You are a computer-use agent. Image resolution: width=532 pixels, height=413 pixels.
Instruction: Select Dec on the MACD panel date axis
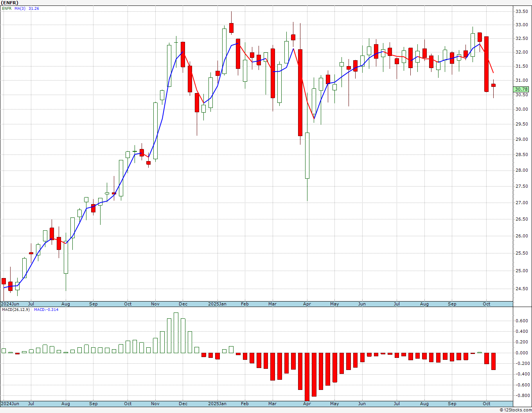tap(183, 404)
